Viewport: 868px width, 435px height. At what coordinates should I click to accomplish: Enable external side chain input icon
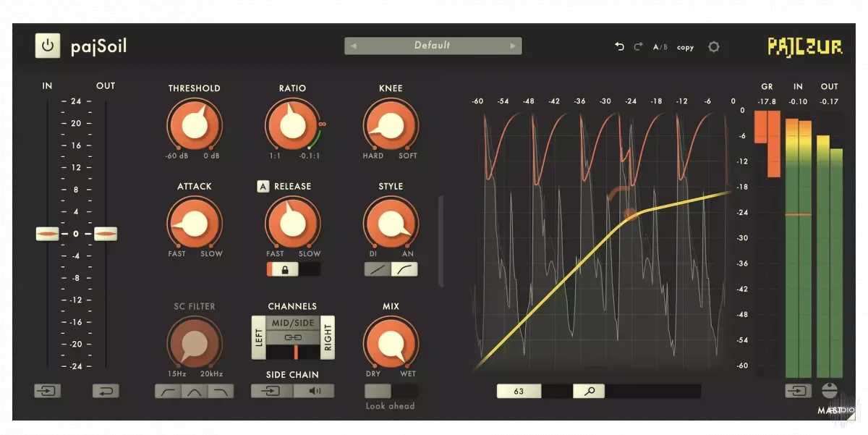pos(272,391)
